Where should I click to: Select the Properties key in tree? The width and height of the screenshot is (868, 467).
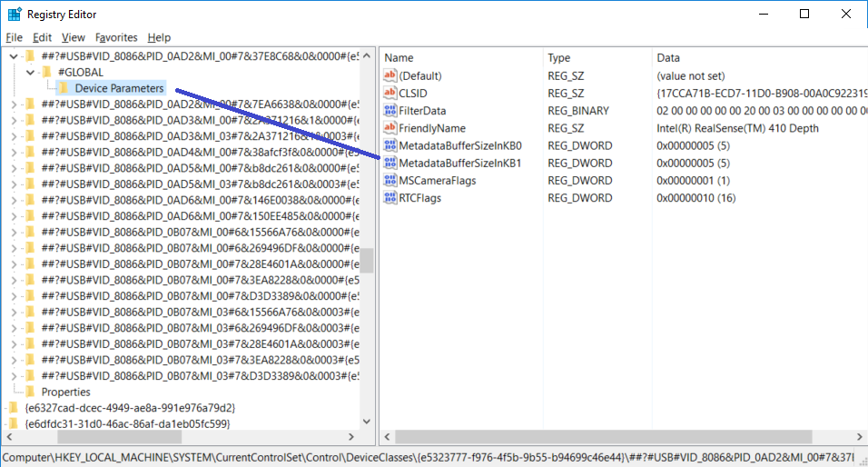65,392
